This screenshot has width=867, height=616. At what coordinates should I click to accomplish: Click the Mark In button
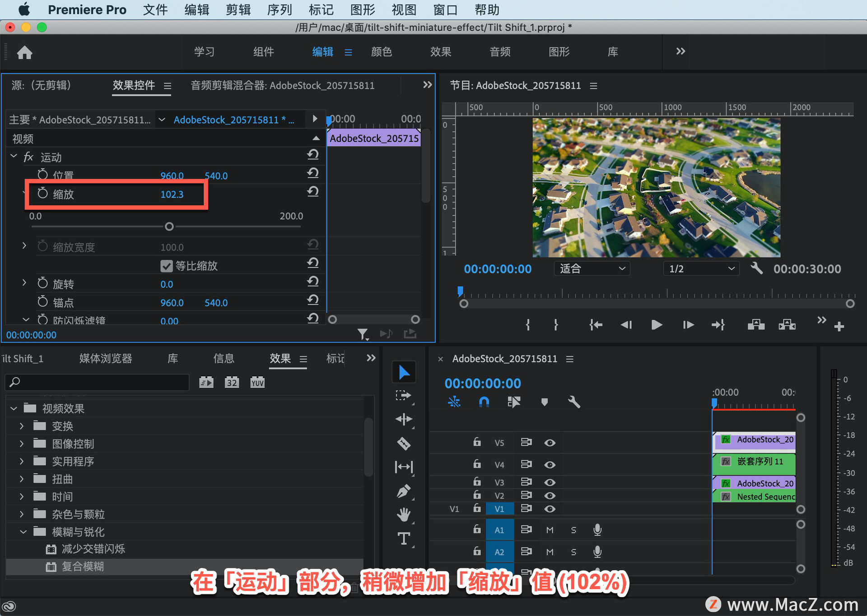pos(528,324)
